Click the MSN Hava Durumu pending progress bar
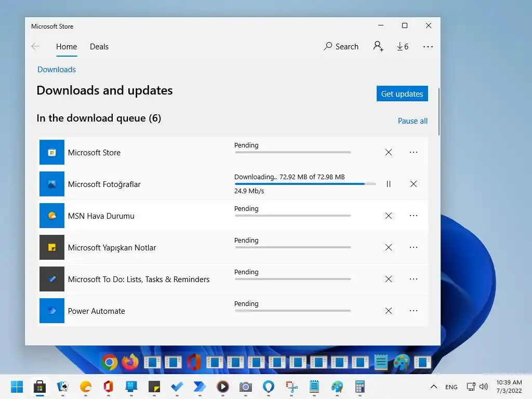 pos(293,216)
